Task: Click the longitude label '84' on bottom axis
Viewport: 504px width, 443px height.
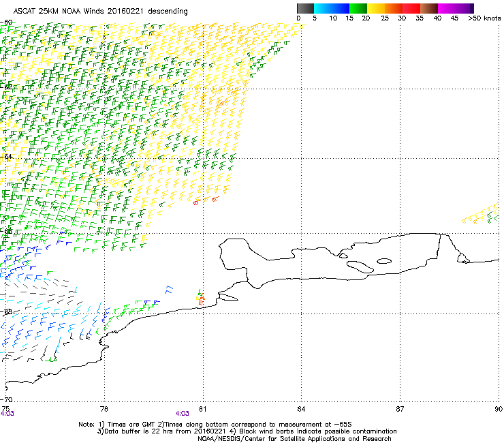Action: [301, 409]
